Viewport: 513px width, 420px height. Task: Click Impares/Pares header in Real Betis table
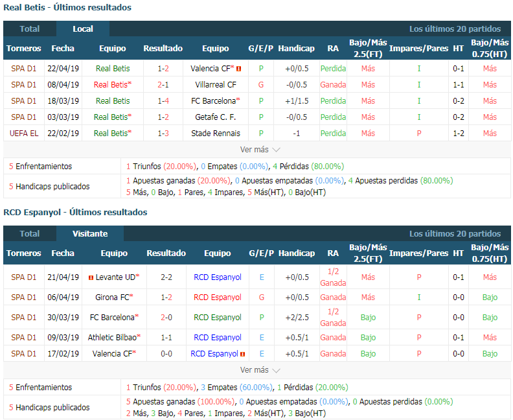tap(419, 48)
